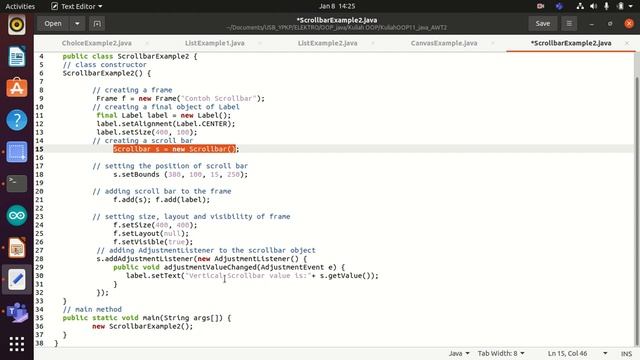Viewport: 640px width, 360px height.
Task: Click line 30 label.setText code
Action: coord(252,276)
